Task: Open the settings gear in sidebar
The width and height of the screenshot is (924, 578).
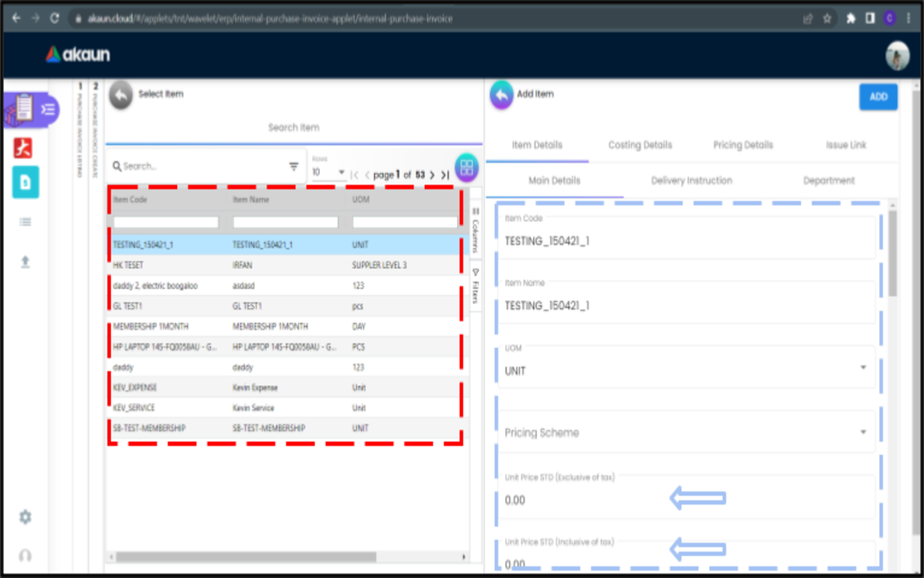Action: (x=25, y=517)
